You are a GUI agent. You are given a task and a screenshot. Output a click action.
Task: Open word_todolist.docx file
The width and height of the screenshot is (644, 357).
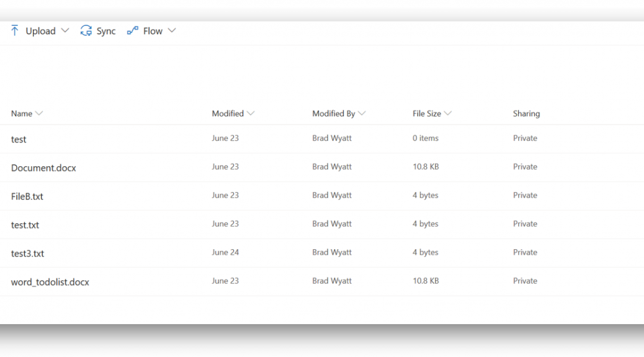50,282
